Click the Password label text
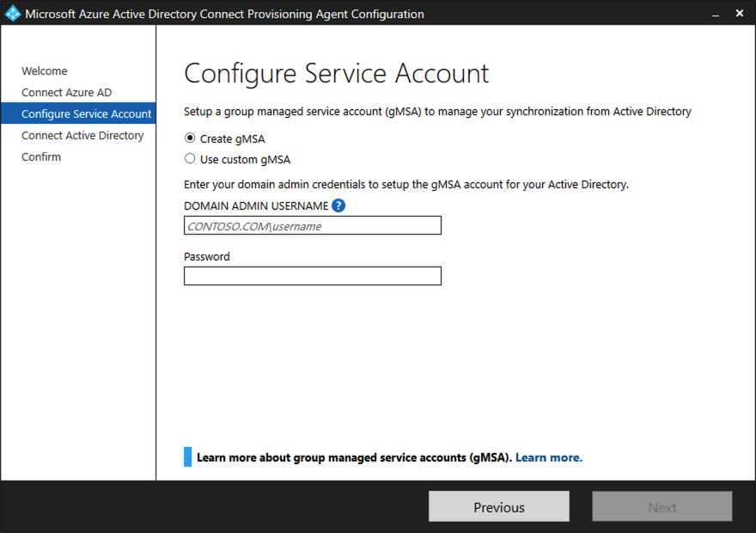Viewport: 756px width, 533px height. (x=207, y=256)
